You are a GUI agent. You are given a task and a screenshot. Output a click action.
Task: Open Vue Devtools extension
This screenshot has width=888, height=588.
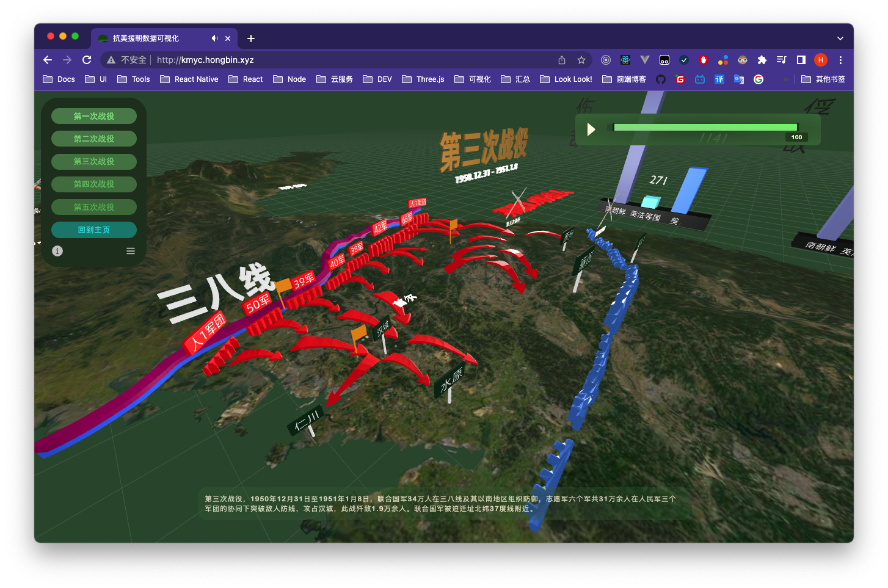pyautogui.click(x=645, y=60)
